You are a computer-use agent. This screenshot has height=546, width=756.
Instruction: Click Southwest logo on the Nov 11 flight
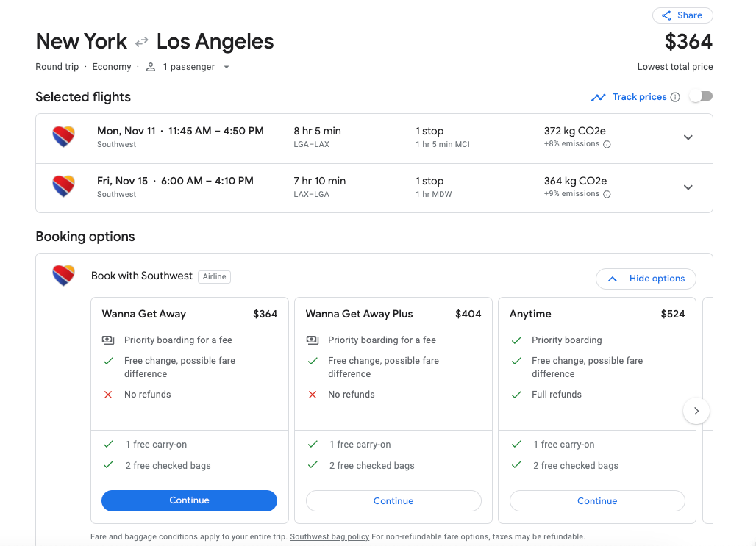tap(63, 137)
